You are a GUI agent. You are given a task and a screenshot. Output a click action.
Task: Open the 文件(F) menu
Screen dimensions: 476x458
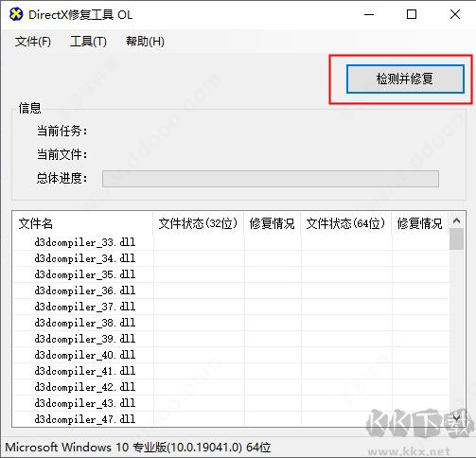pyautogui.click(x=33, y=42)
